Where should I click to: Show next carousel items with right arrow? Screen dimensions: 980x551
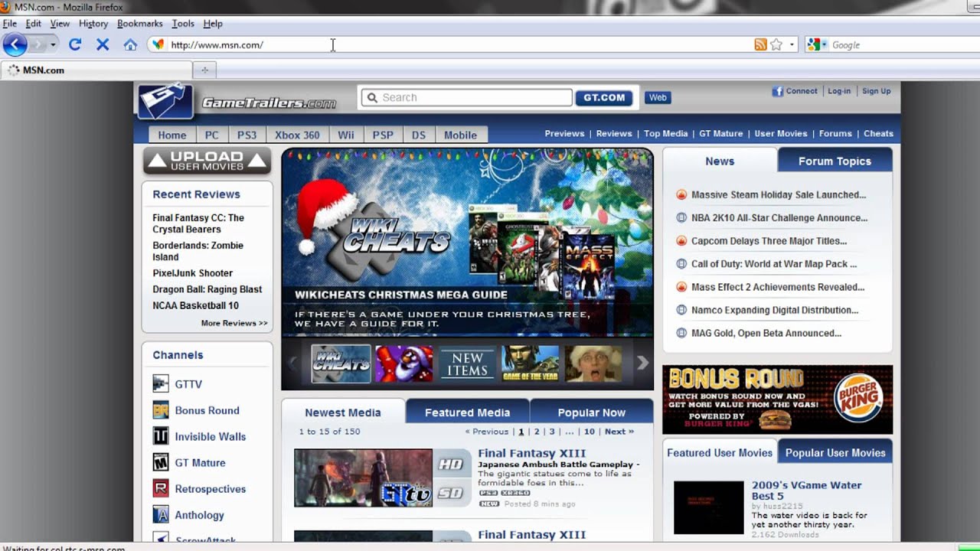pyautogui.click(x=642, y=363)
